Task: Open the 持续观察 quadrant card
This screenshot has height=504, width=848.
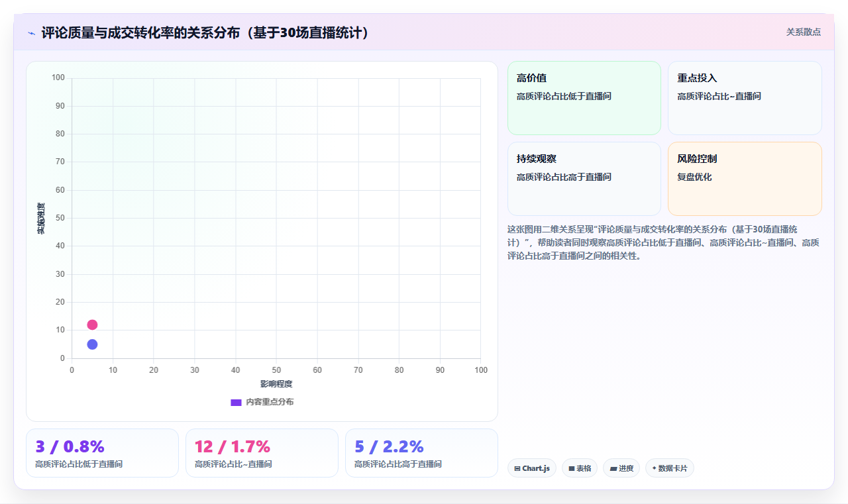Action: point(584,179)
